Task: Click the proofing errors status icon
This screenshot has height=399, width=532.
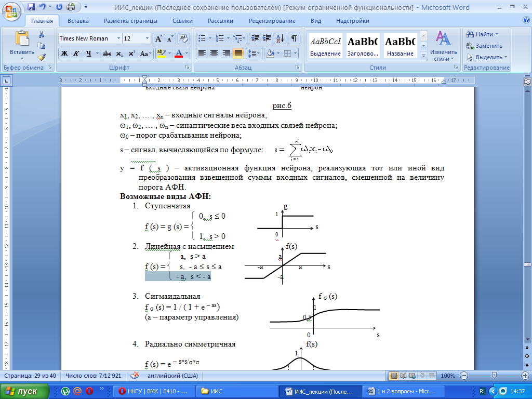Action: (135, 376)
